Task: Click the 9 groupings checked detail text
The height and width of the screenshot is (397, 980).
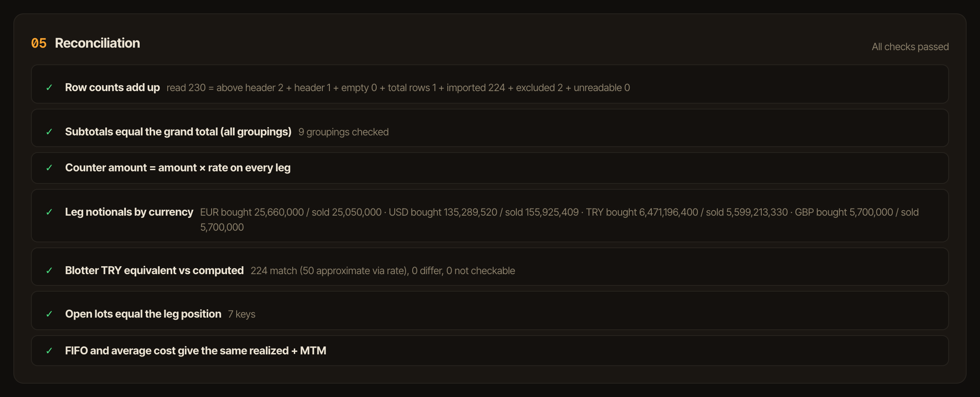Action: click(344, 132)
